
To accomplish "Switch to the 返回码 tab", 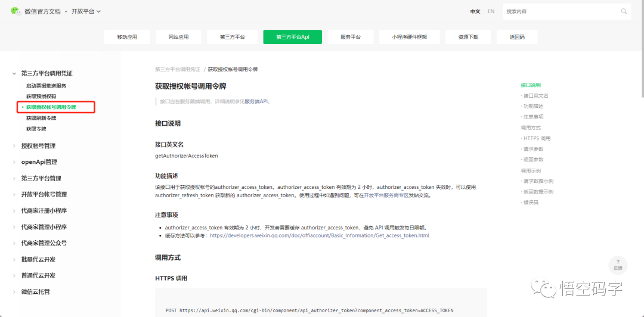I will coord(517,37).
